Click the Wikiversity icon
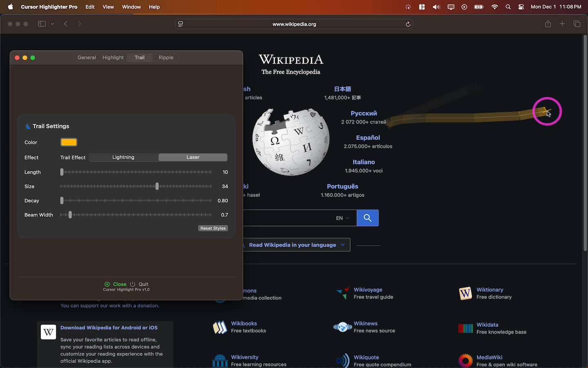This screenshot has height=368, width=588. (220, 361)
